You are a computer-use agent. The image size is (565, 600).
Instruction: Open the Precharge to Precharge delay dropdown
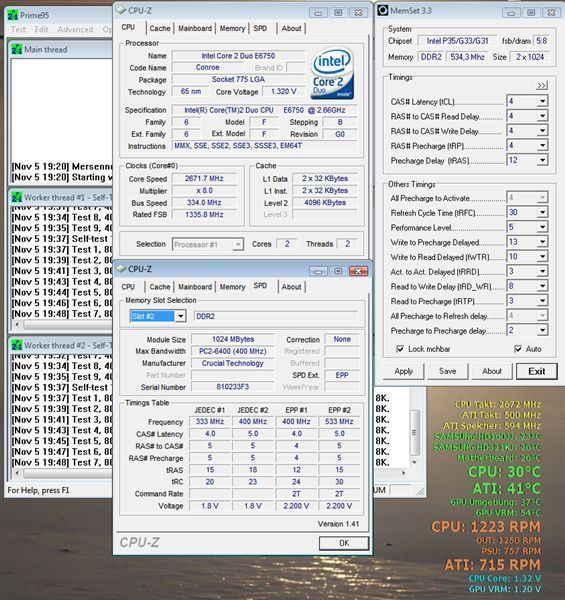[542, 330]
